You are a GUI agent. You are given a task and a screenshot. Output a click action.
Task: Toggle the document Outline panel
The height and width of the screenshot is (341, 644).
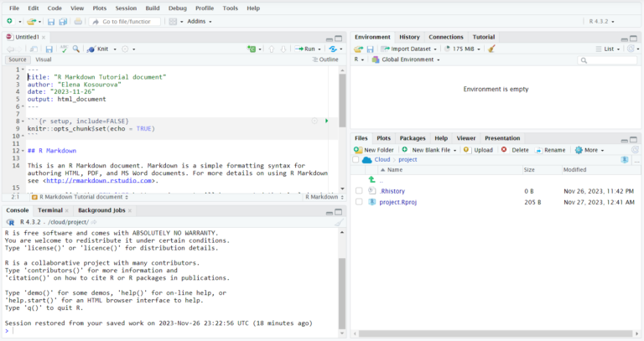coord(325,59)
